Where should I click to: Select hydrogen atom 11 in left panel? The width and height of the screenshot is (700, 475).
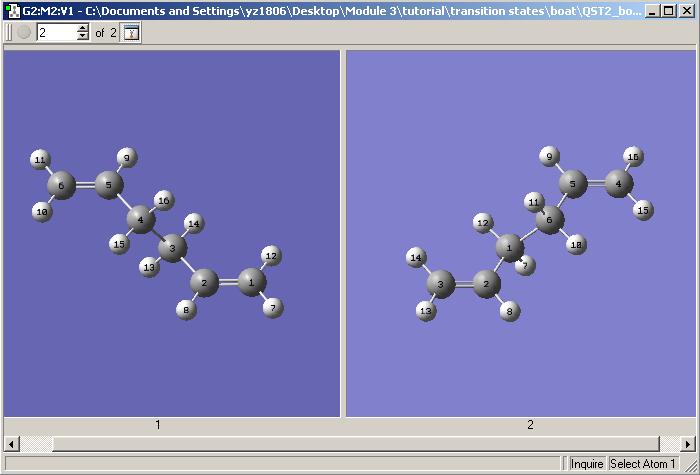pyautogui.click(x=40, y=160)
